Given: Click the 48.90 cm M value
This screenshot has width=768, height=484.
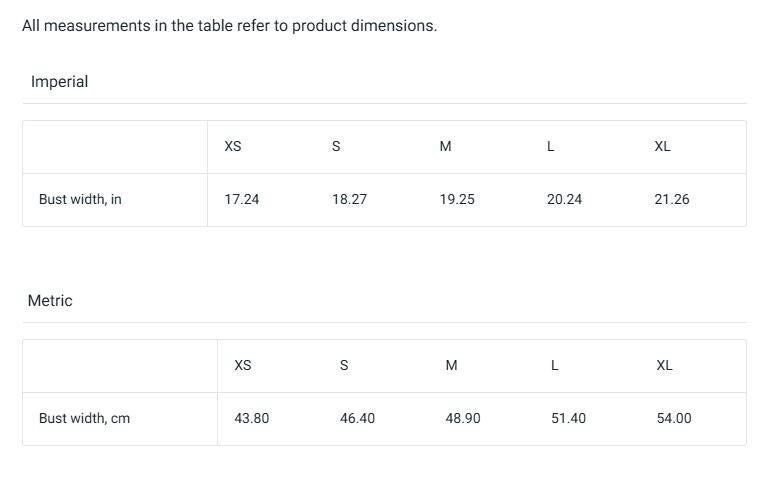Looking at the screenshot, I should coord(462,419).
